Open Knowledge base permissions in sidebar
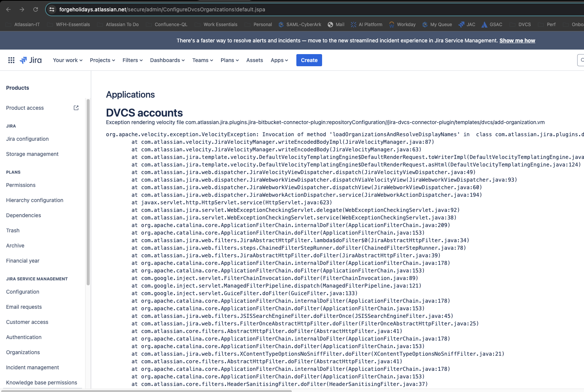The height and width of the screenshot is (392, 584). pyautogui.click(x=42, y=383)
